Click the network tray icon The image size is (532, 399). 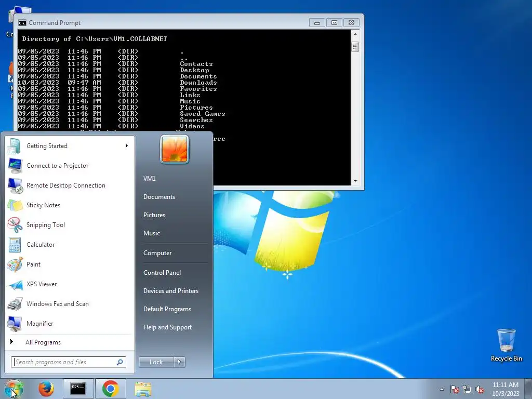[x=467, y=389]
